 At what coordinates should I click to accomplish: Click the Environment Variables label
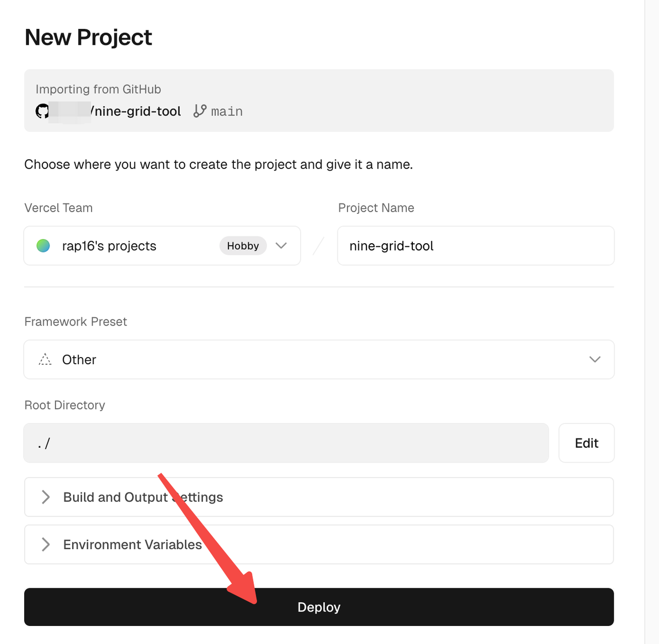click(132, 545)
